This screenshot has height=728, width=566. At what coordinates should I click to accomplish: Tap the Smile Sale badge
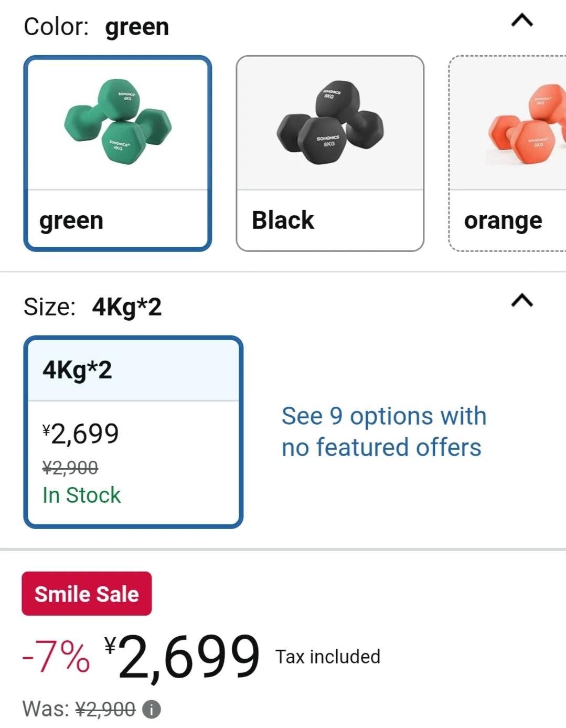coord(87,594)
